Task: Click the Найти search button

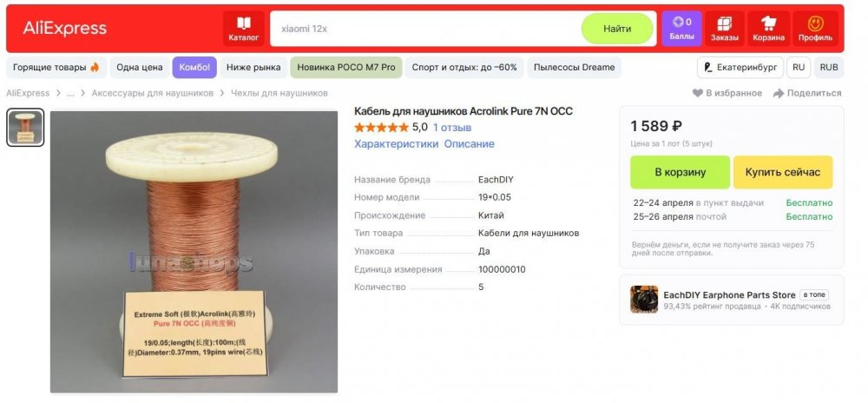Action: 617,29
